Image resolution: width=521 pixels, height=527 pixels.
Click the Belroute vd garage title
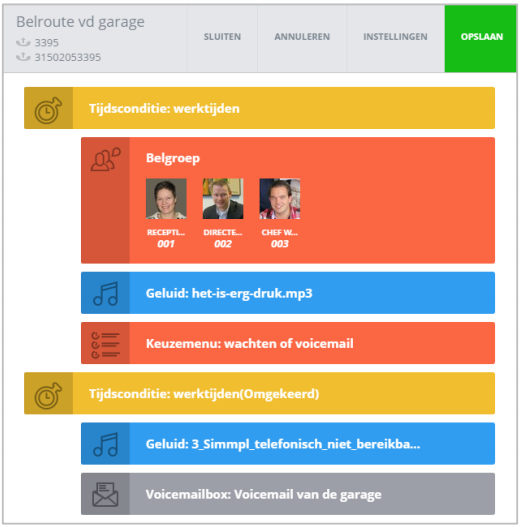[x=80, y=22]
